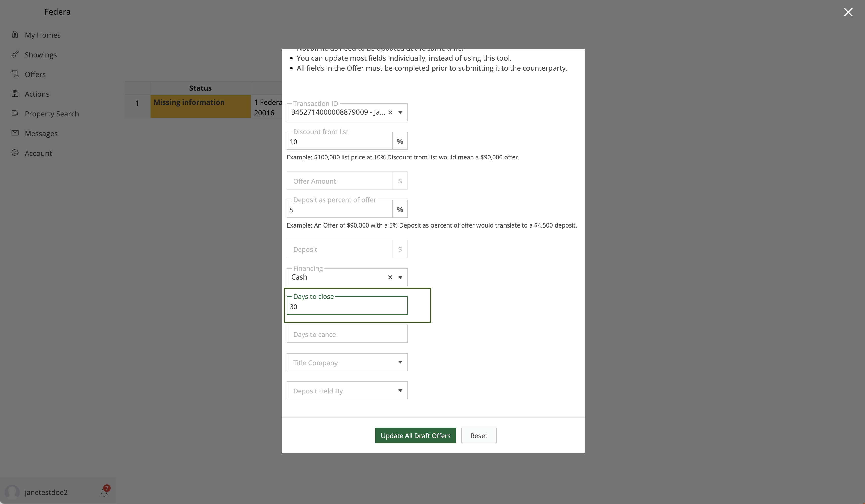Go to Showings page
The image size is (865, 504).
pos(41,55)
